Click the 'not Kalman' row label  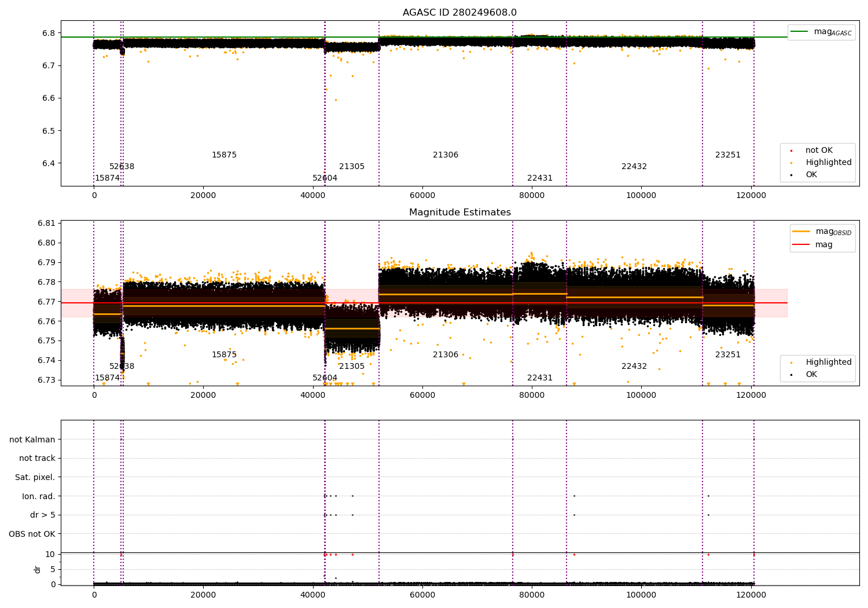pyautogui.click(x=32, y=440)
